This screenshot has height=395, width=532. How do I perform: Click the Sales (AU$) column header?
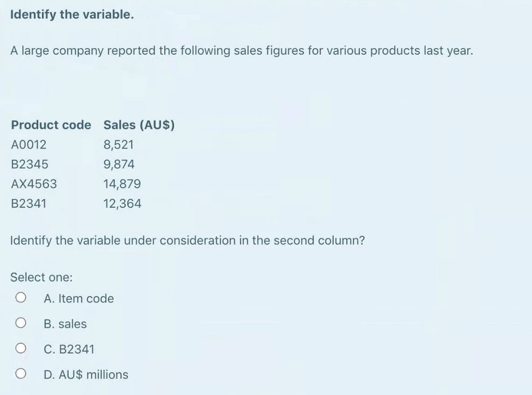point(140,125)
